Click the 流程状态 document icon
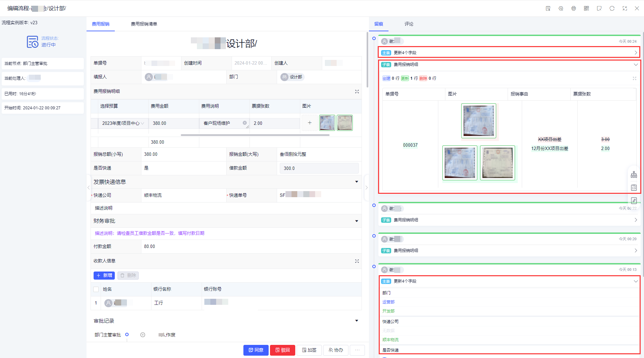 coord(33,42)
